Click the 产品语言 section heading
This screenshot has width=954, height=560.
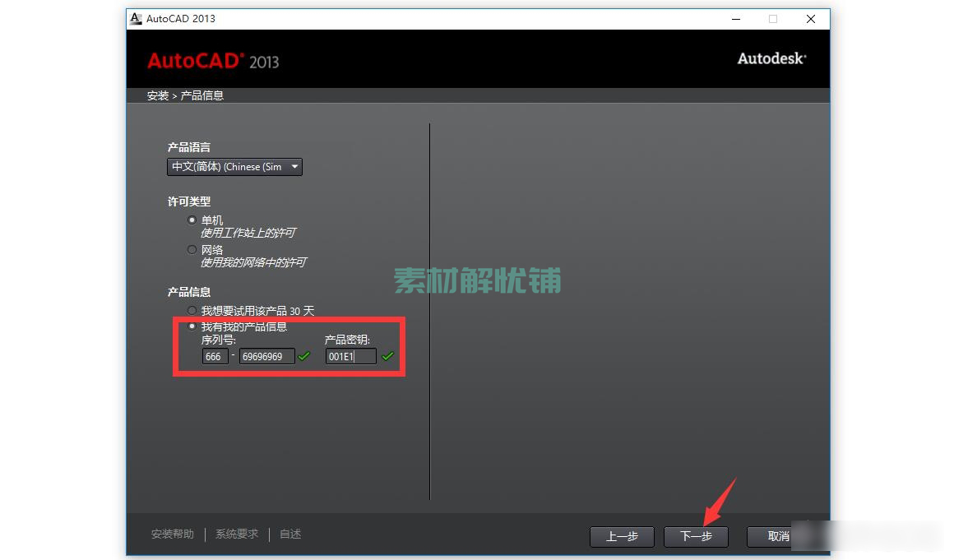point(188,147)
